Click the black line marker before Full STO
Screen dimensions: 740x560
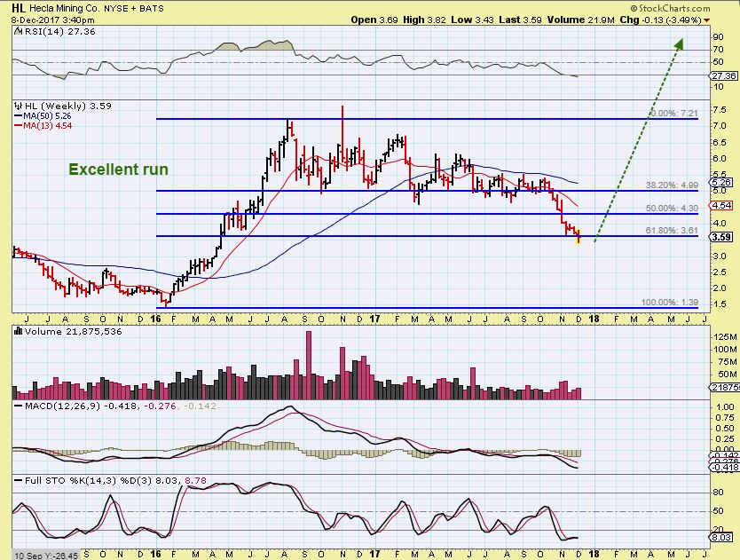pos(19,481)
